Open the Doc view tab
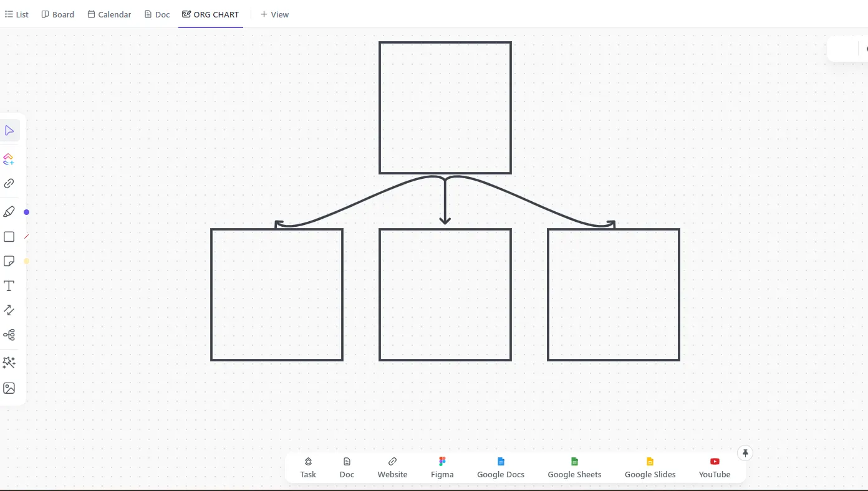Viewport: 868px width, 491px height. coord(157,14)
